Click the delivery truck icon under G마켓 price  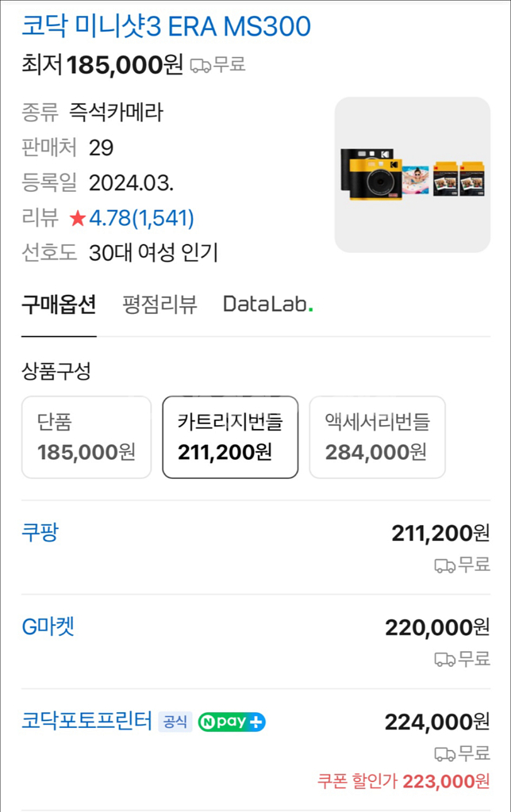445,660
